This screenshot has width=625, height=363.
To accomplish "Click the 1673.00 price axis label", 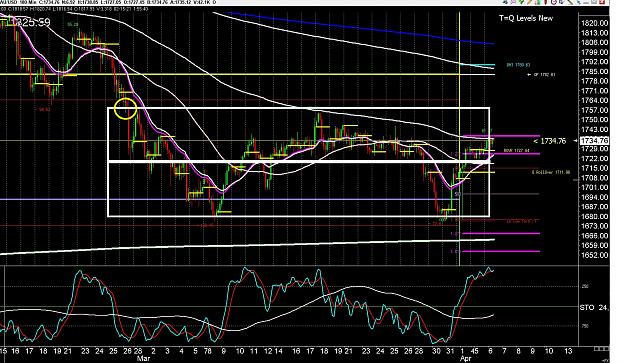I will pos(595,226).
